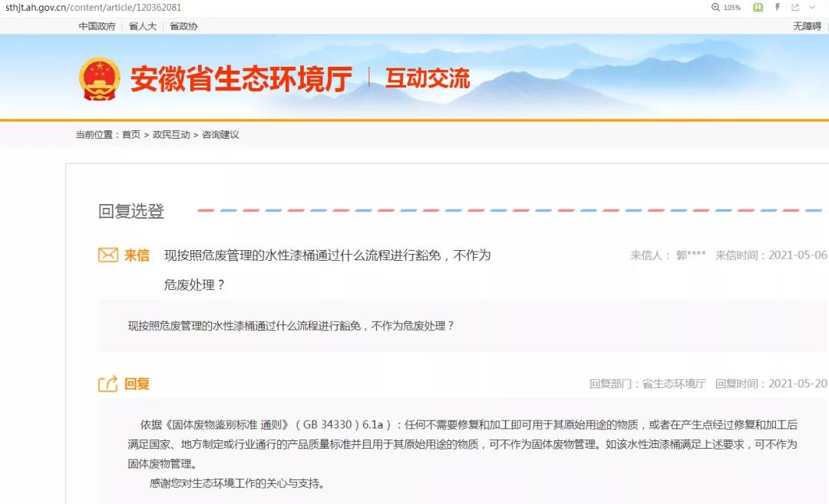Click the 回复部门：省生态环境厅 text
Viewport: 829px width, 504px height.
point(648,384)
